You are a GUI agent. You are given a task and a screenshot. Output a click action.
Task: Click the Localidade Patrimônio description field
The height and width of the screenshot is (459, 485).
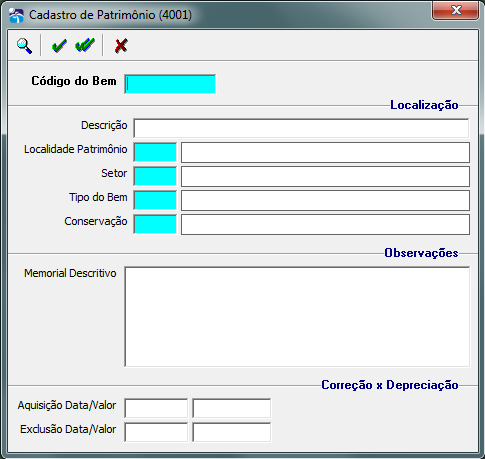coord(325,152)
